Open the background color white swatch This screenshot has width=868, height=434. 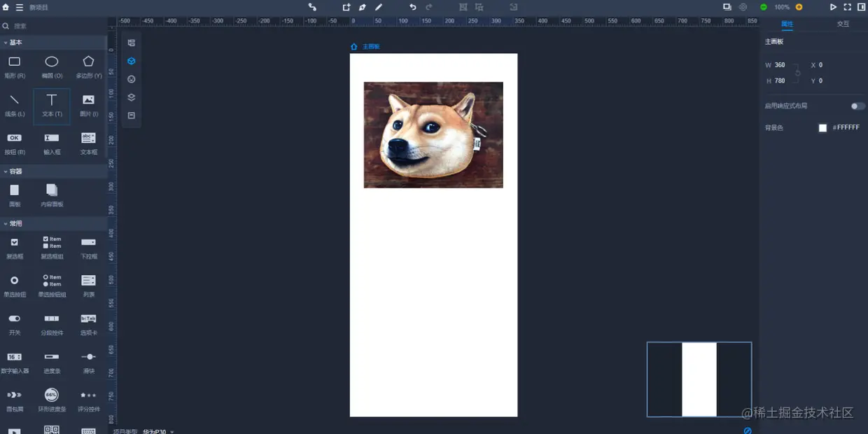[x=822, y=127]
